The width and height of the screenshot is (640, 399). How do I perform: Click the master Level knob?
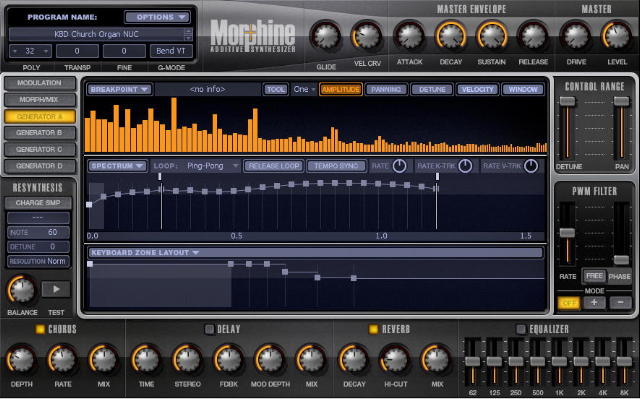617,36
